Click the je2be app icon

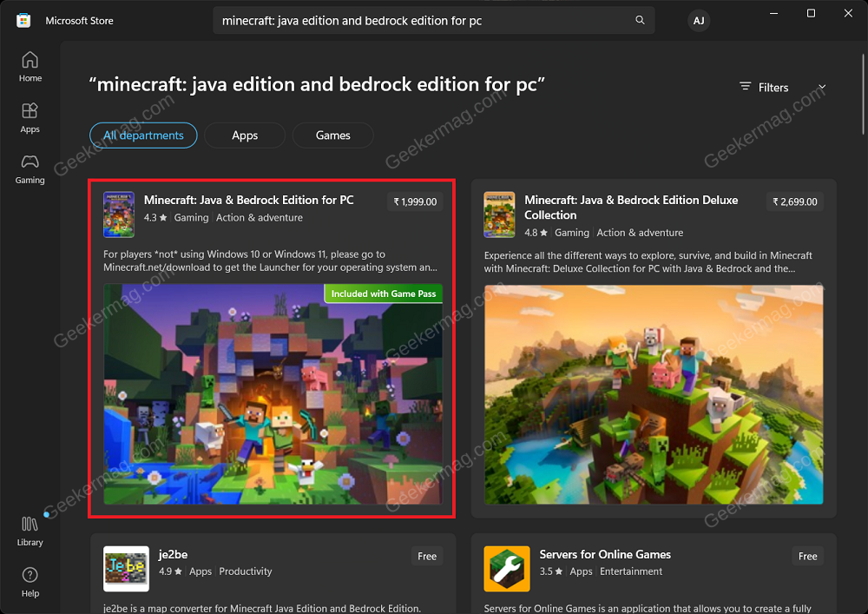pos(126,569)
